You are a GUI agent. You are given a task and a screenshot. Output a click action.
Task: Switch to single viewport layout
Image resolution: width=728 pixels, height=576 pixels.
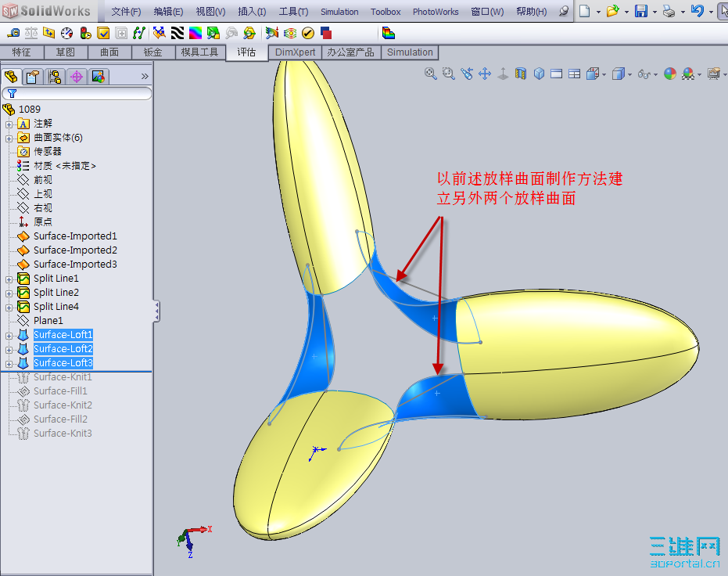[x=556, y=74]
